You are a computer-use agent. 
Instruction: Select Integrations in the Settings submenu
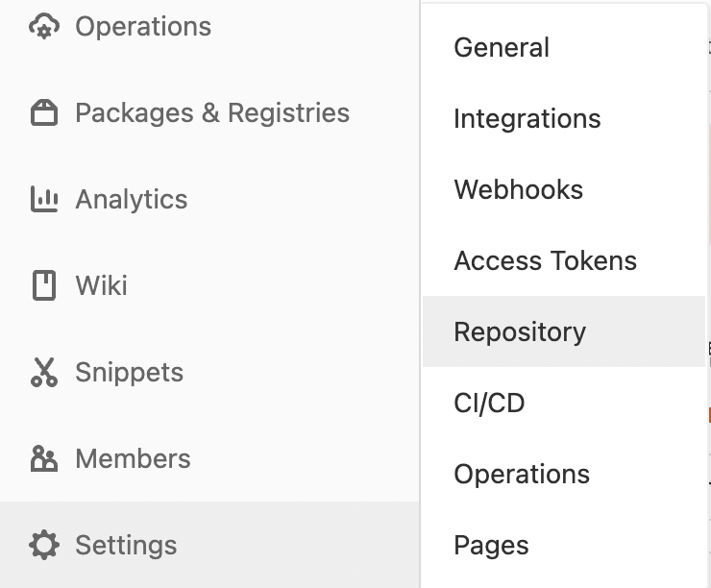[527, 119]
